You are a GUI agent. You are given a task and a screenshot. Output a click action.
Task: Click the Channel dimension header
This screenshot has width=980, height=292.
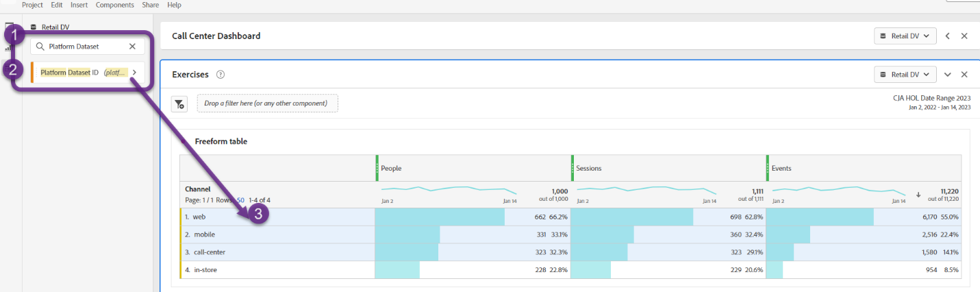(x=197, y=188)
